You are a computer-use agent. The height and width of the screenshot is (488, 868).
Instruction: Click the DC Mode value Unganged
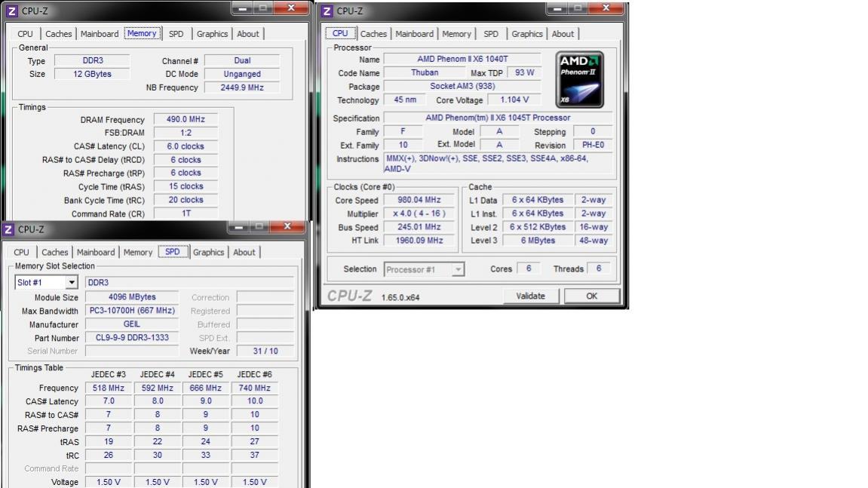click(242, 74)
